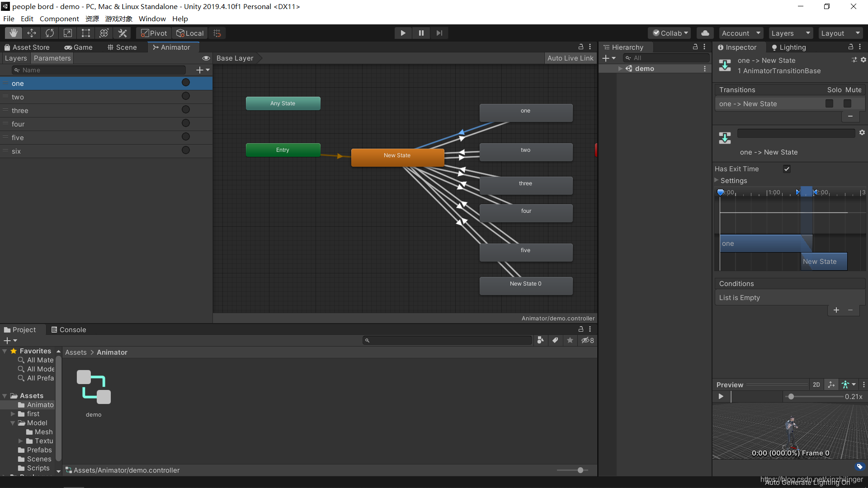Screen dimensions: 868x488
Task: Switch to Game tab
Action: point(78,47)
